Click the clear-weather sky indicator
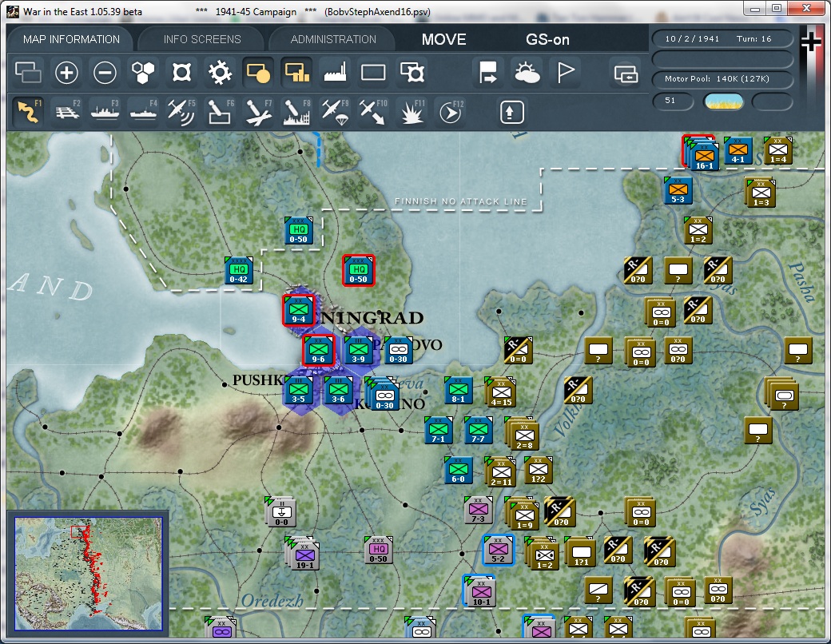 (723, 101)
